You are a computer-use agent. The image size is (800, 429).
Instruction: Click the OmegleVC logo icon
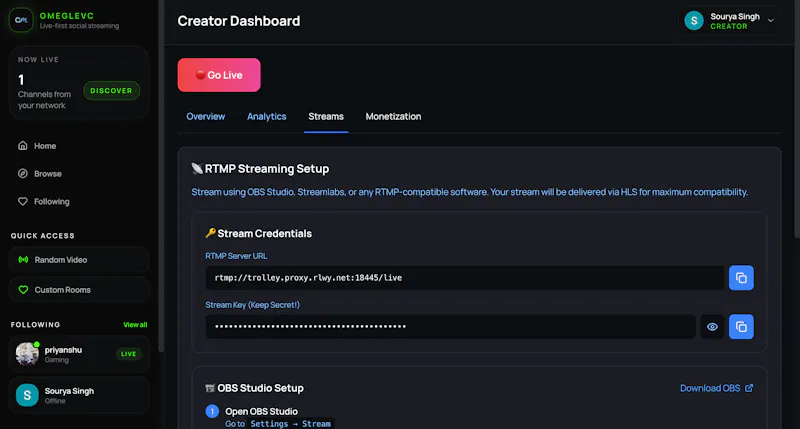tap(21, 20)
